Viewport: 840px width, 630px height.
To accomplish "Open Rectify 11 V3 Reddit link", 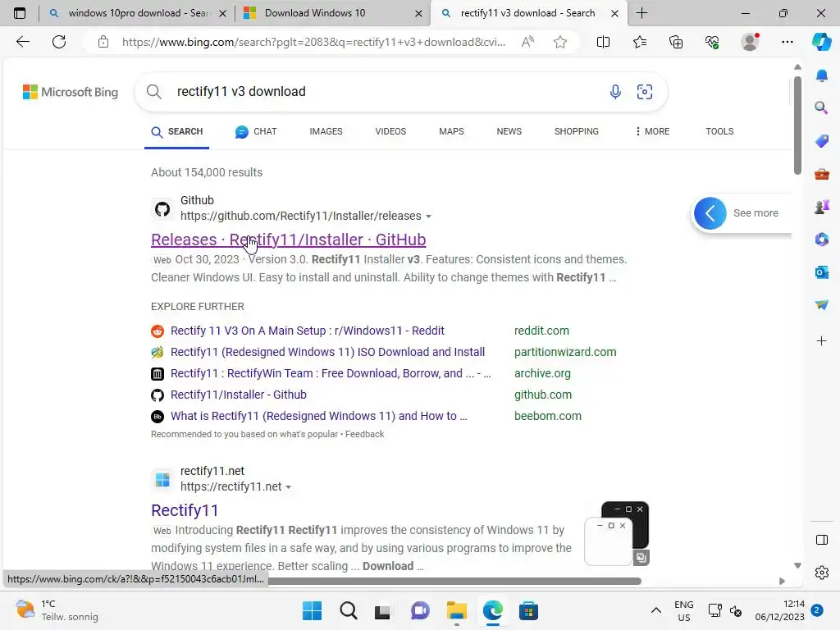I will (307, 331).
